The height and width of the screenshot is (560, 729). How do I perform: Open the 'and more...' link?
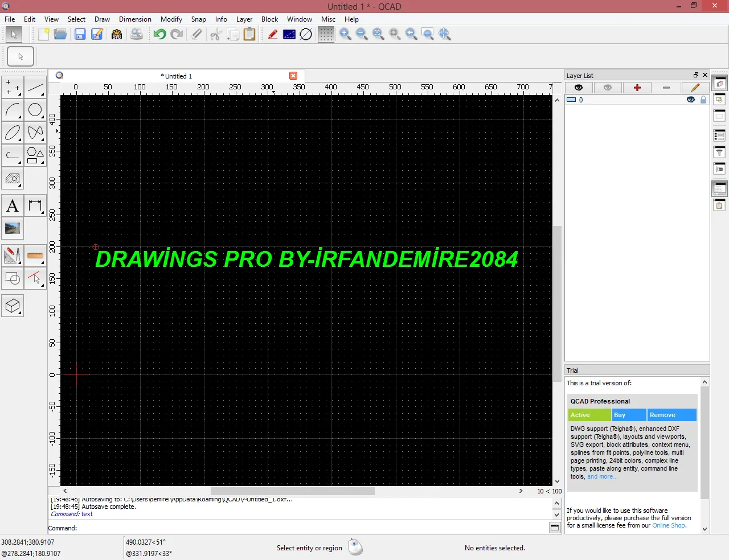tap(602, 477)
